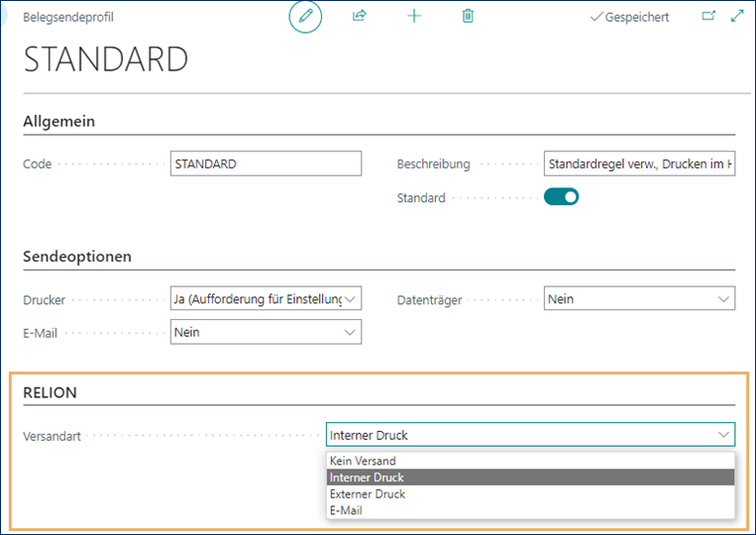Open page in new window icon
This screenshot has width=756, height=535.
click(708, 17)
